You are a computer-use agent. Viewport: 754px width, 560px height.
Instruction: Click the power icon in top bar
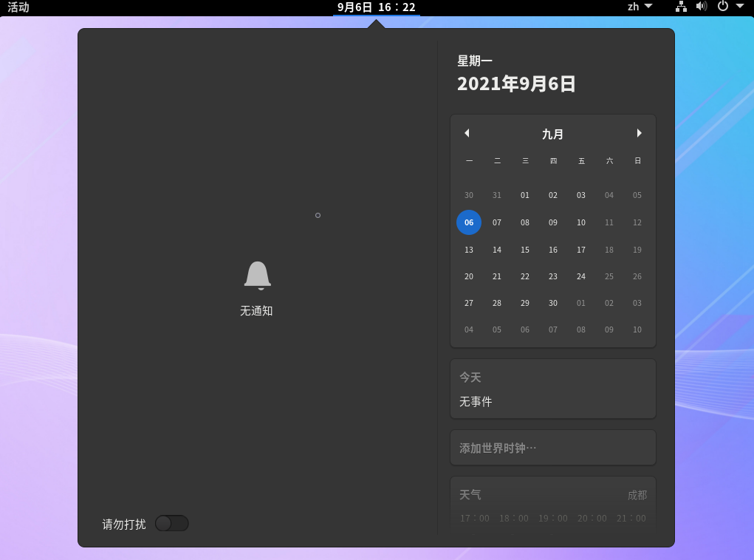[x=722, y=7]
